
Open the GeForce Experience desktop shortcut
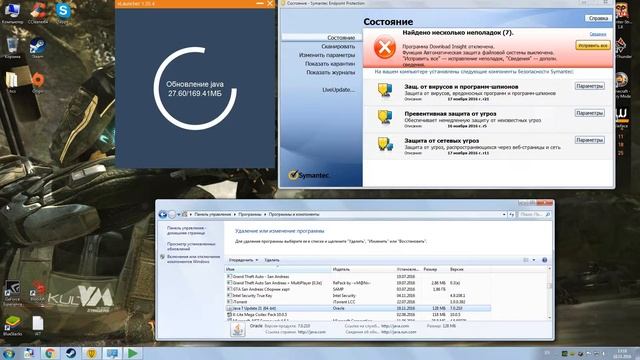point(12,292)
